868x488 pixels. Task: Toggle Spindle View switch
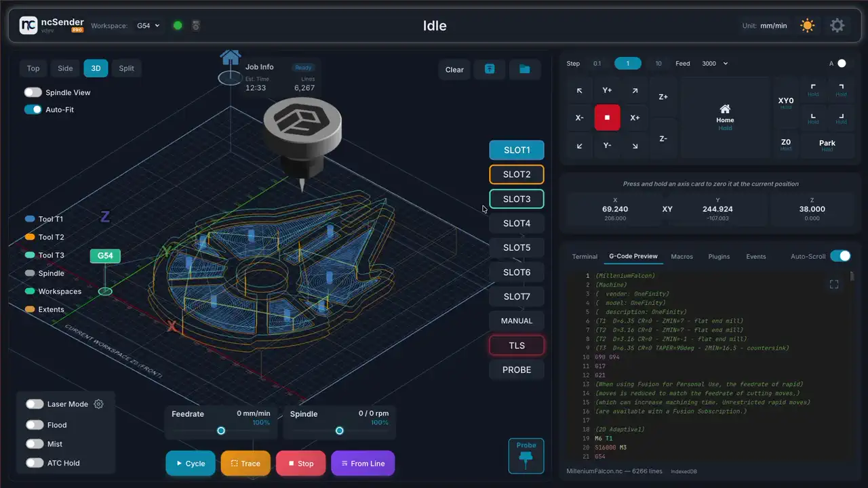point(33,92)
